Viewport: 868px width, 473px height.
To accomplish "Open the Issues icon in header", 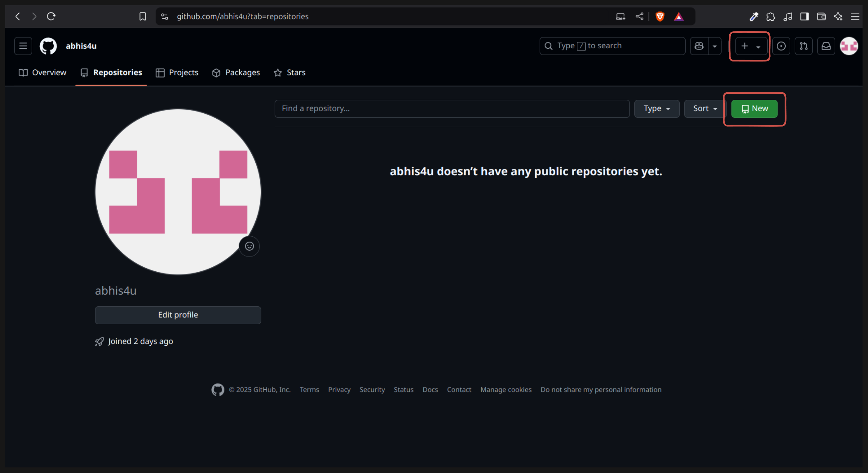I will point(781,46).
